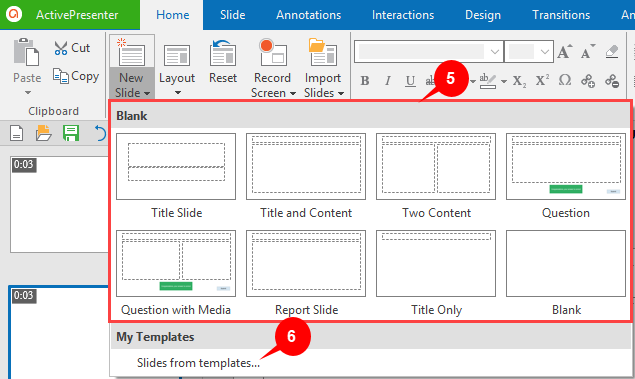Click the Record Screen icon

point(273,53)
